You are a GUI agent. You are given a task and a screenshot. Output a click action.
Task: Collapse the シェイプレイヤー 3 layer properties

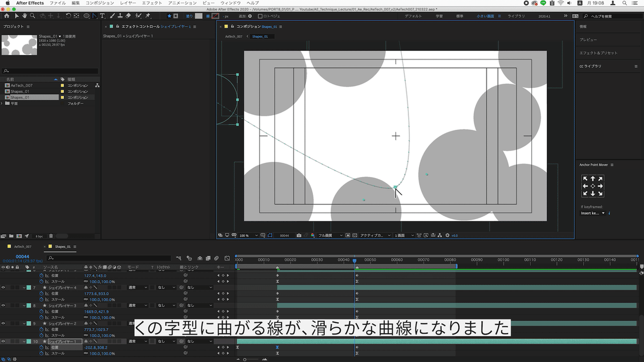pyautogui.click(x=24, y=306)
